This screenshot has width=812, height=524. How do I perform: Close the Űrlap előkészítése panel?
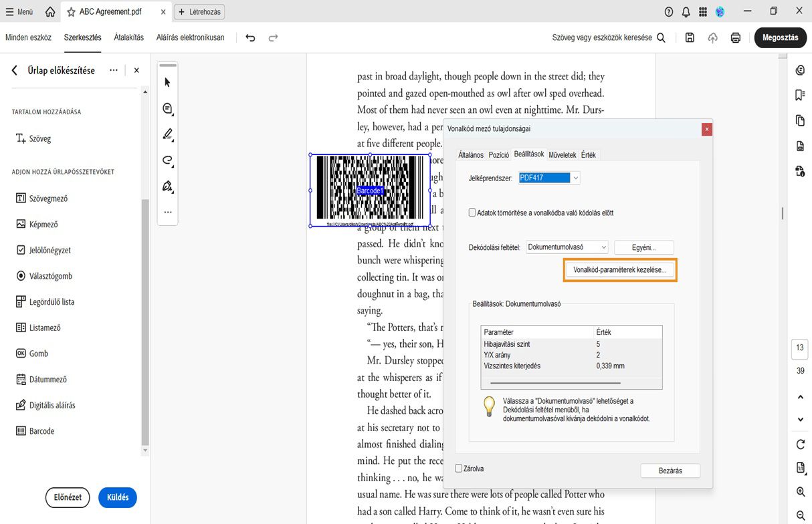pos(136,70)
